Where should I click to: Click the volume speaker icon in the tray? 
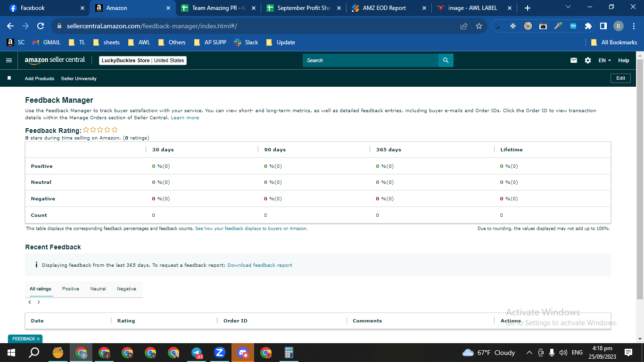563,353
